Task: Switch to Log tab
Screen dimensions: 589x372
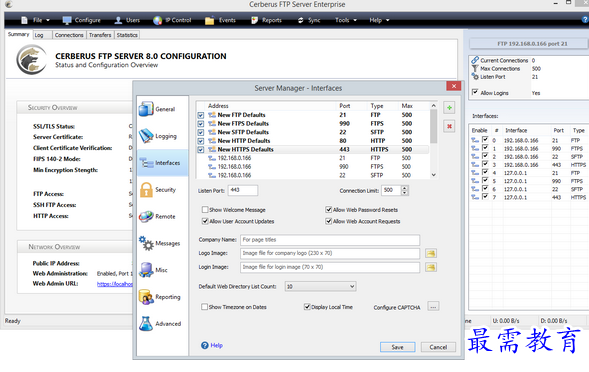Action: pyautogui.click(x=41, y=35)
